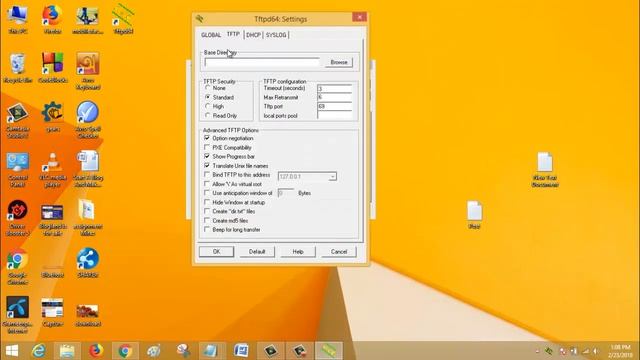The image size is (640, 360).
Task: Click the Base Directory text field
Action: [262, 62]
